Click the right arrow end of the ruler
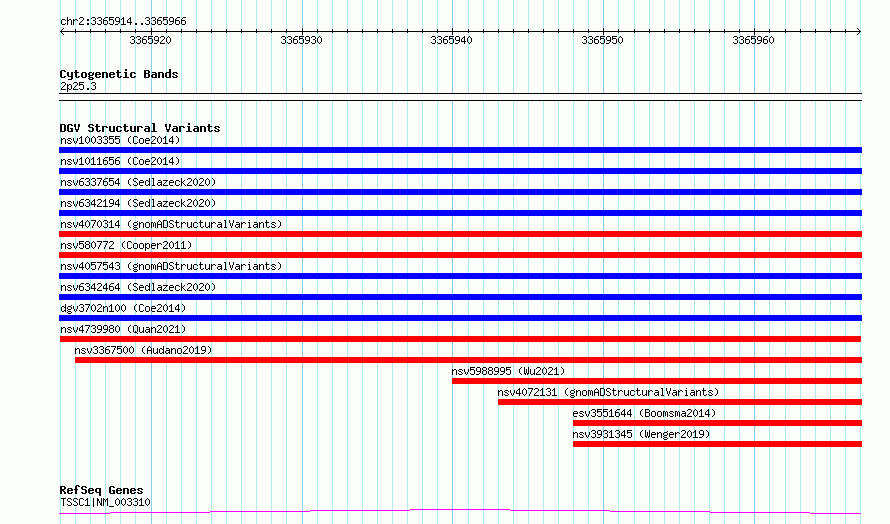The image size is (890, 524). (x=859, y=31)
